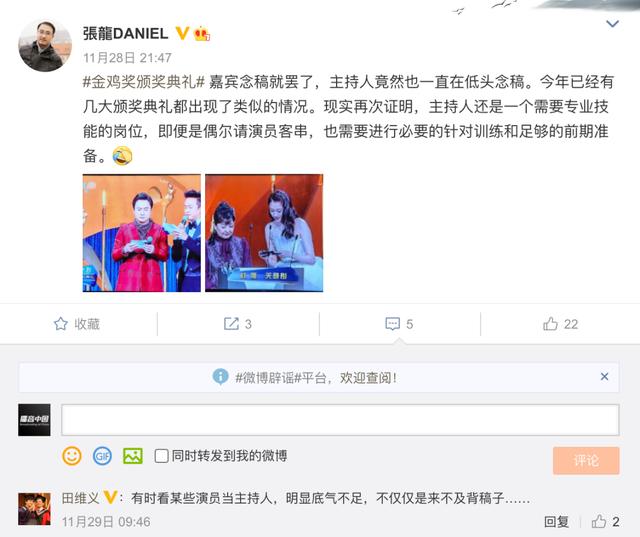
Task: Open the emoji picker smiley icon
Action: pos(72,456)
